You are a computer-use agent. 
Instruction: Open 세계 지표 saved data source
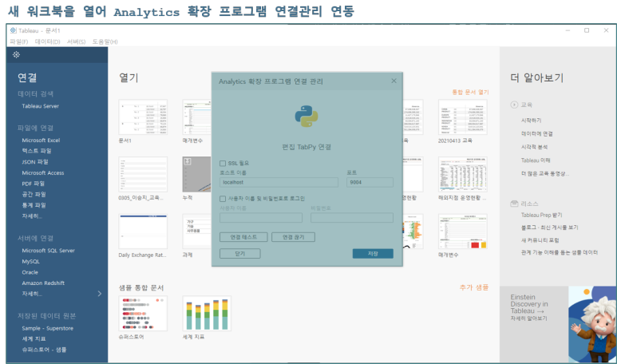34,338
